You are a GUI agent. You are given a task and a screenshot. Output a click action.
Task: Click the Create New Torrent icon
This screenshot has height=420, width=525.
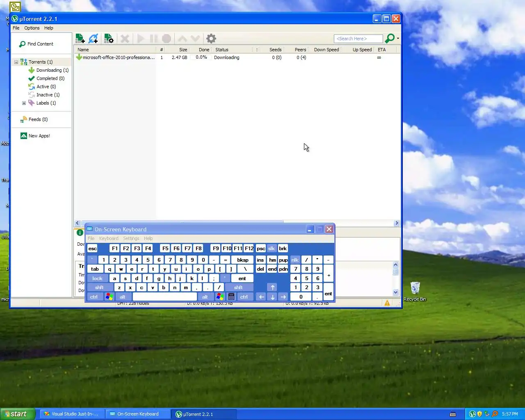(x=109, y=39)
